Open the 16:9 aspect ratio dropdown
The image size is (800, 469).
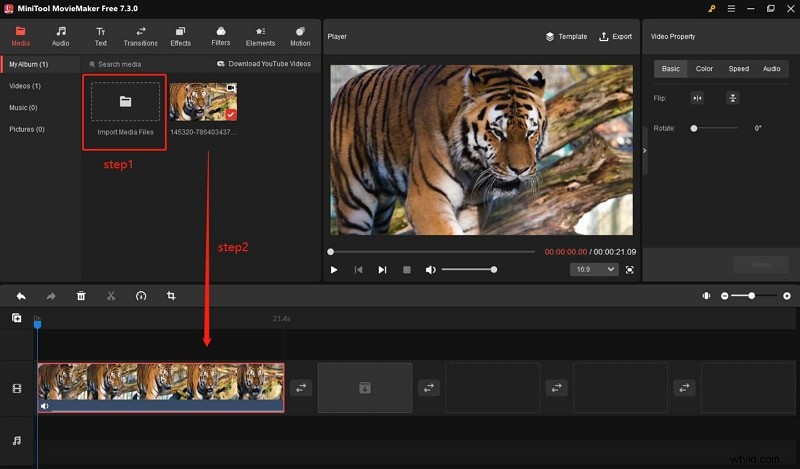[594, 269]
